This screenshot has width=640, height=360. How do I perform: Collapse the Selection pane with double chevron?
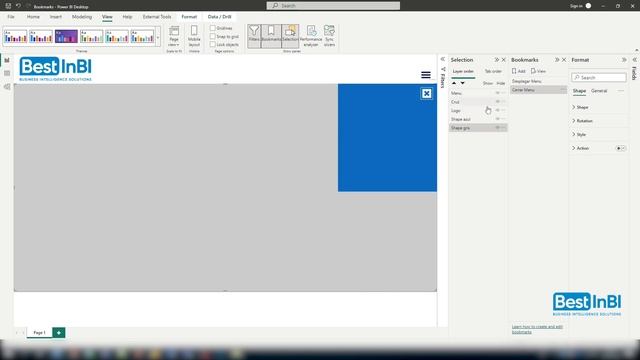pos(497,60)
